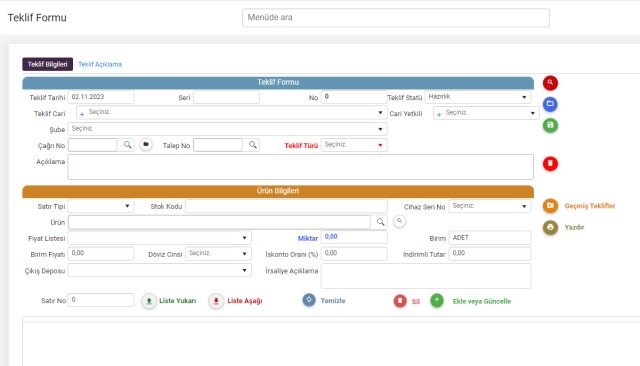Viewport: 640px width, 366px height.
Task: Click round folder icon beside Çağrı No
Action: (x=146, y=144)
